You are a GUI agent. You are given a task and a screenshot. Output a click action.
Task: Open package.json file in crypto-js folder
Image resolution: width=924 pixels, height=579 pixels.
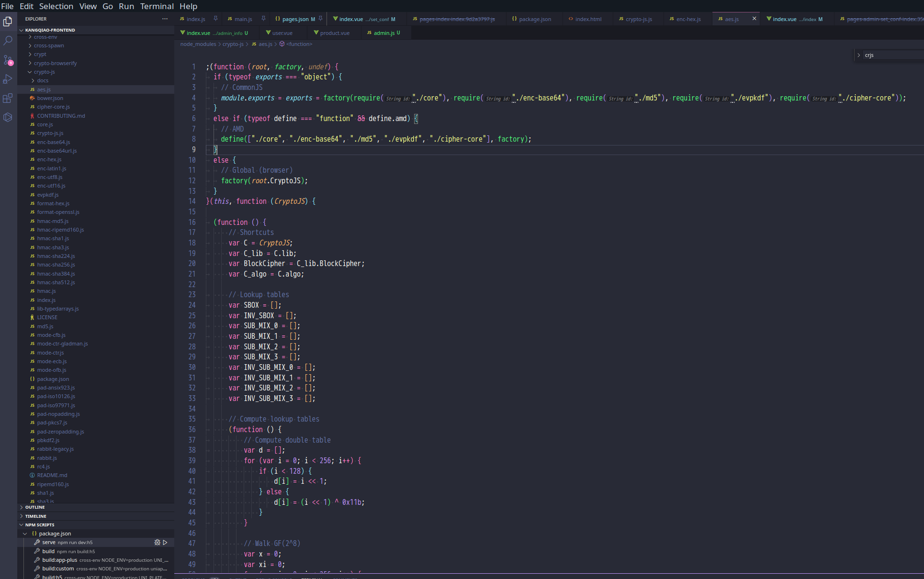pyautogui.click(x=53, y=379)
